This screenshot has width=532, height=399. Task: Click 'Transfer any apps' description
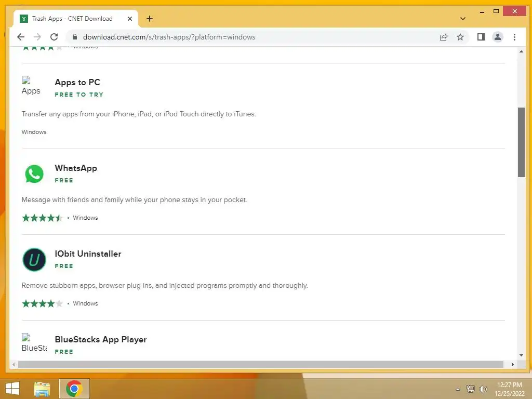coord(139,114)
